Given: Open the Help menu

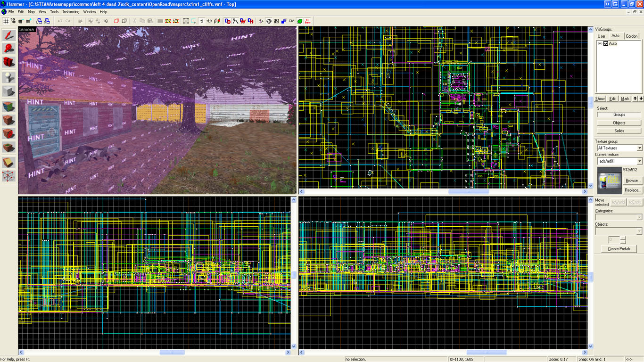Looking at the screenshot, I should (103, 12).
